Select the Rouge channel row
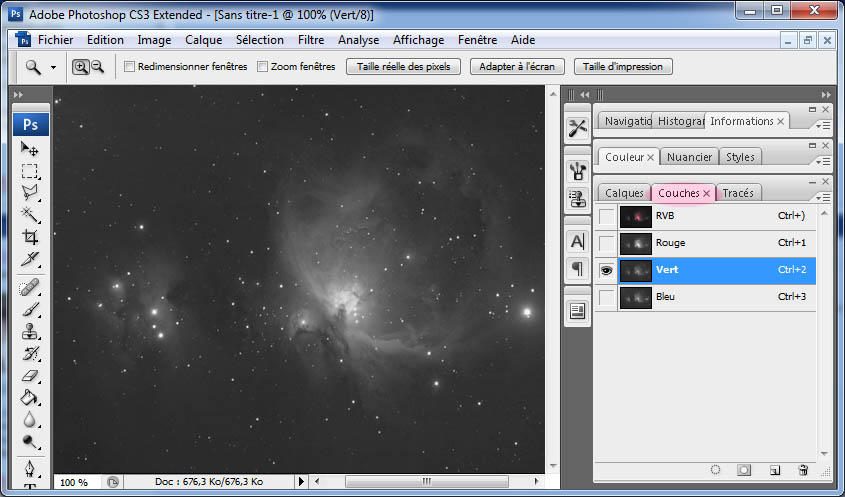Viewport: 845px width, 497px height. pyautogui.click(x=705, y=243)
